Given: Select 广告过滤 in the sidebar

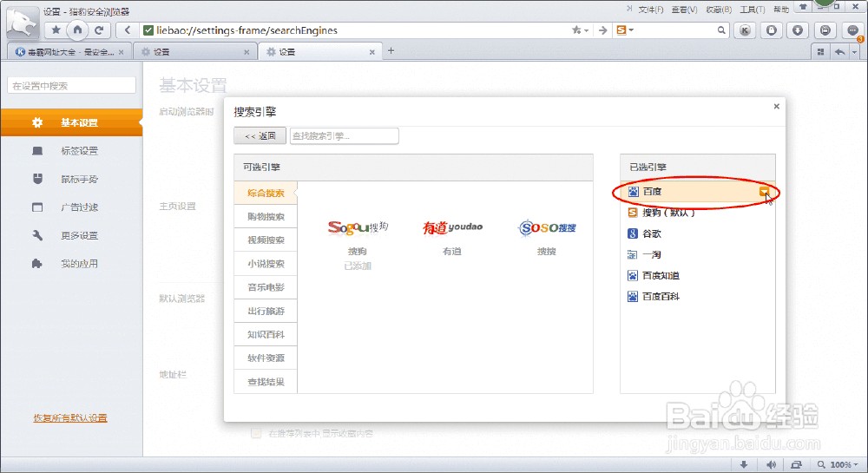Looking at the screenshot, I should pos(71,207).
